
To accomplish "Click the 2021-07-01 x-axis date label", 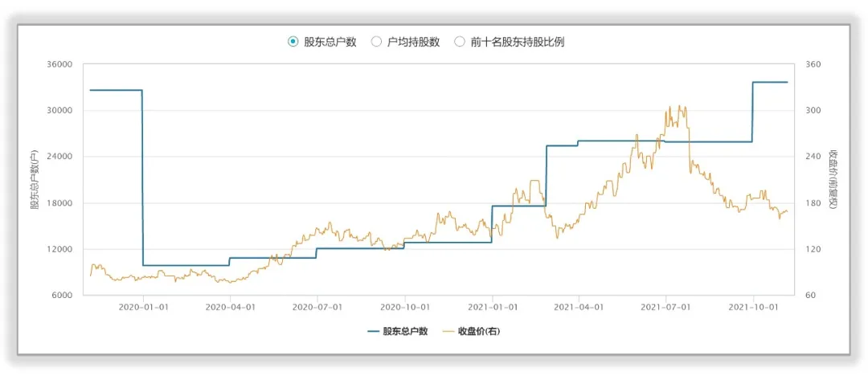I will 665,306.
